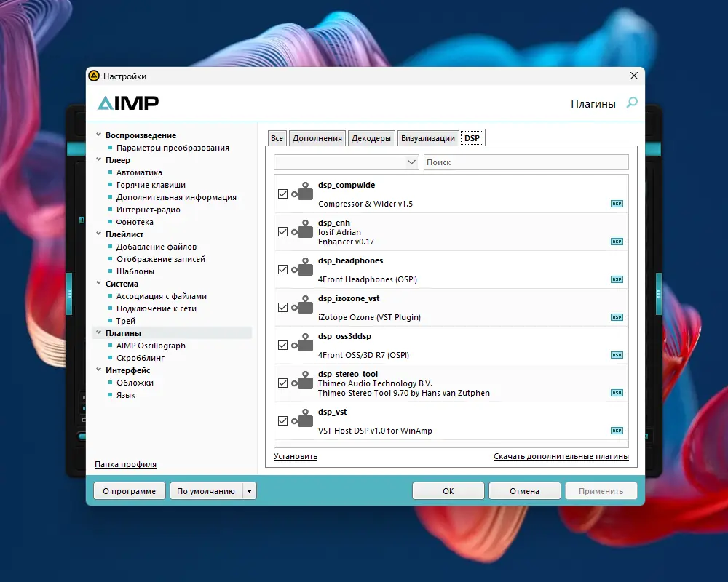Select Скробблинг in the tree
Image resolution: width=728 pixels, height=582 pixels.
141,358
